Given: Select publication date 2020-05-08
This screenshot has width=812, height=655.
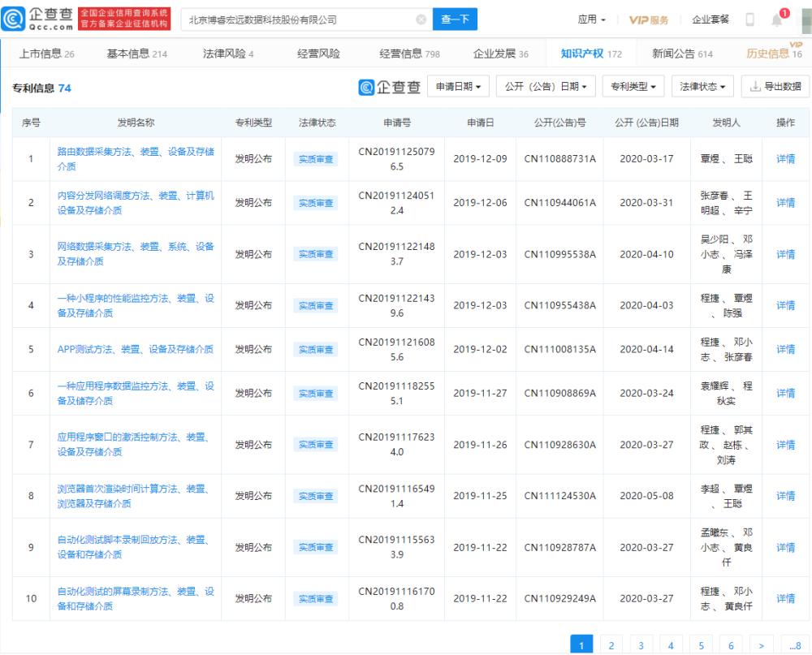Looking at the screenshot, I should point(647,496).
